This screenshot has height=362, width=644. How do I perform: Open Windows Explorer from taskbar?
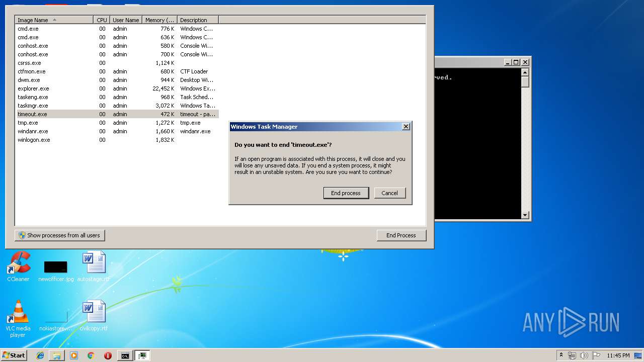(x=57, y=355)
